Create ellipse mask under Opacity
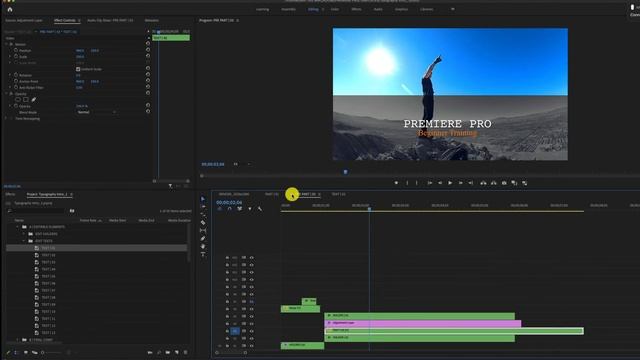This screenshot has height=360, width=640. [18, 100]
